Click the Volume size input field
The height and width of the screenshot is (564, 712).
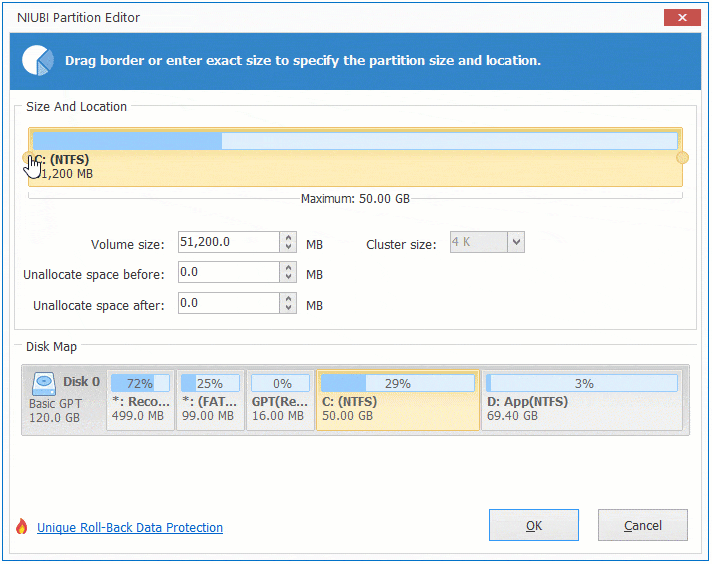pos(229,242)
